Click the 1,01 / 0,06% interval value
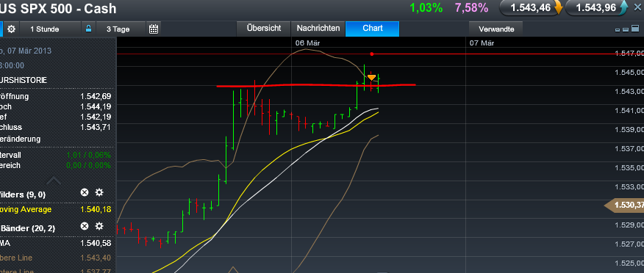 (89, 155)
